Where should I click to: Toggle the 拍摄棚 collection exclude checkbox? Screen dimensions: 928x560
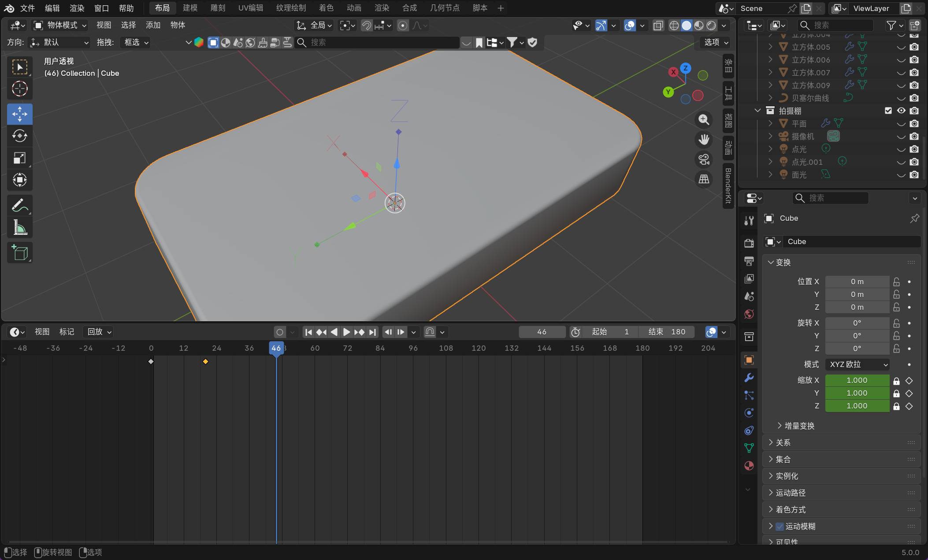click(888, 111)
